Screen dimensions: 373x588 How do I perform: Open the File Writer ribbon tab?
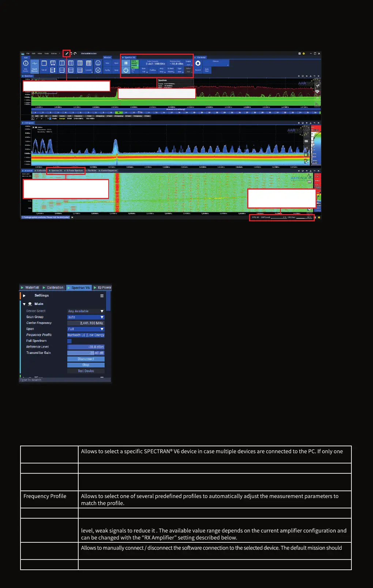click(200, 57)
